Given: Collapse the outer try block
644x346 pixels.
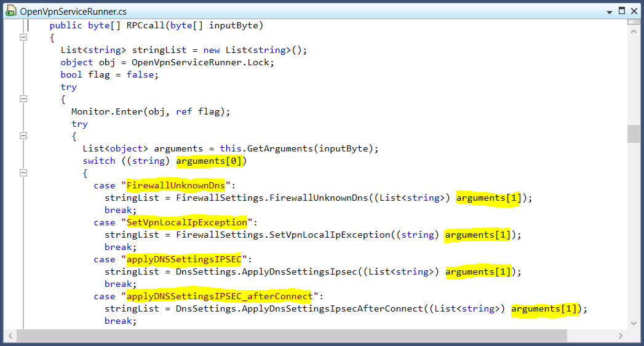Looking at the screenshot, I should pyautogui.click(x=23, y=99).
